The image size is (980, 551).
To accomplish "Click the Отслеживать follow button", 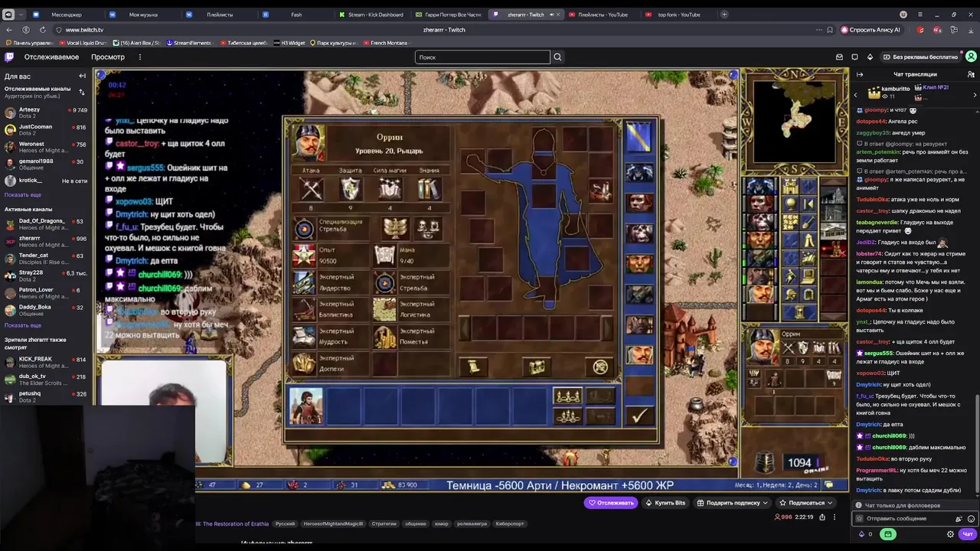I will (611, 503).
